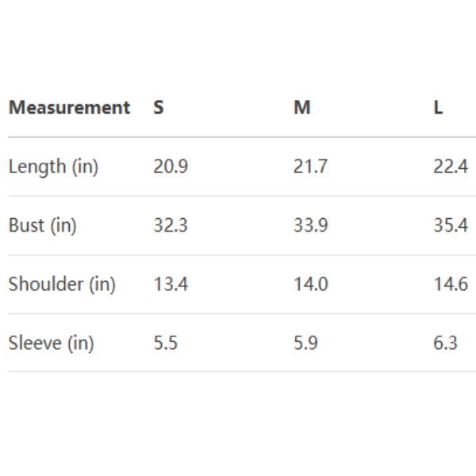Click the 35.4 bust value
Image resolution: width=476 pixels, height=476 pixels.
pos(451,225)
